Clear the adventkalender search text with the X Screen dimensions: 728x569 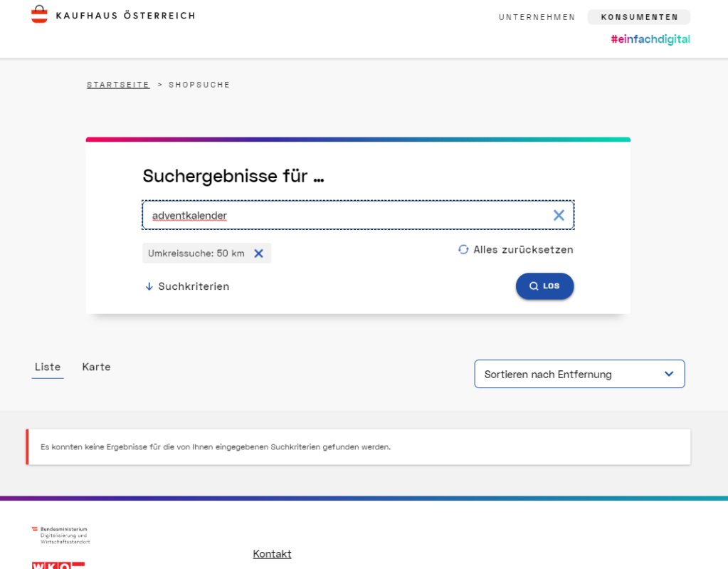559,215
